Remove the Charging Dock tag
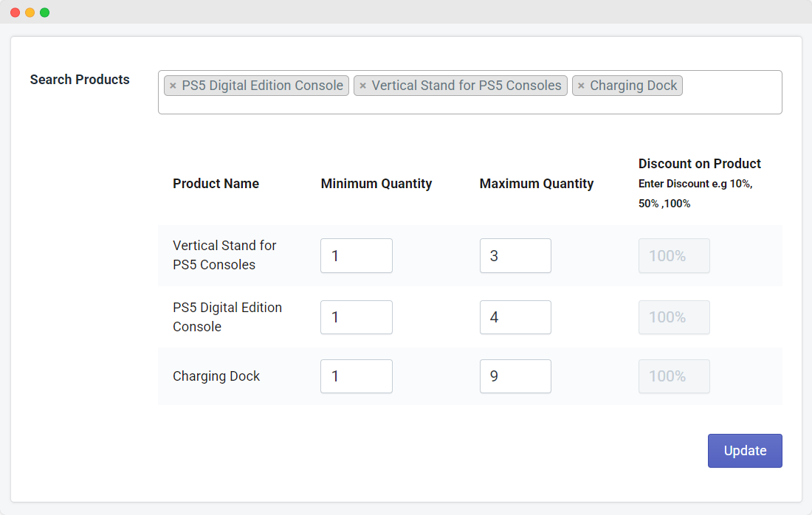Viewport: 812px width, 515px height. (581, 86)
